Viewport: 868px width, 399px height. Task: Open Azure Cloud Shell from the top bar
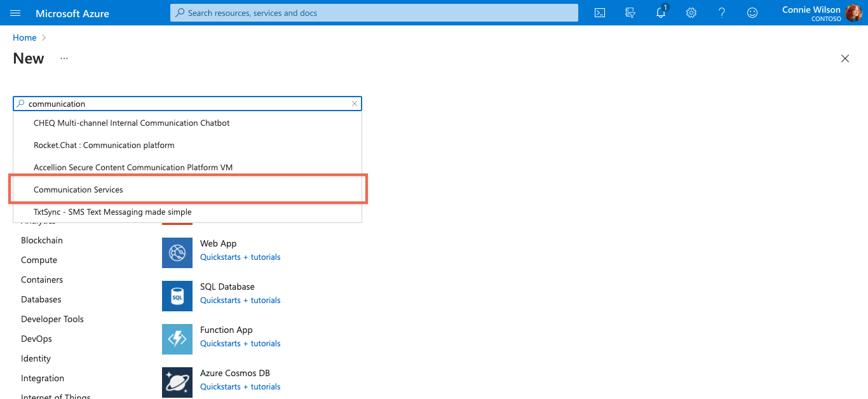click(599, 12)
